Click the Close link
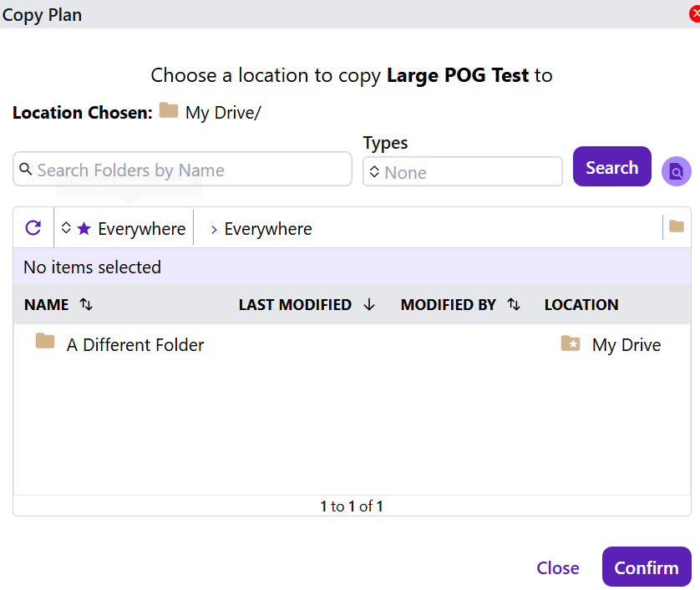Image resolution: width=700 pixels, height=590 pixels. click(x=557, y=567)
